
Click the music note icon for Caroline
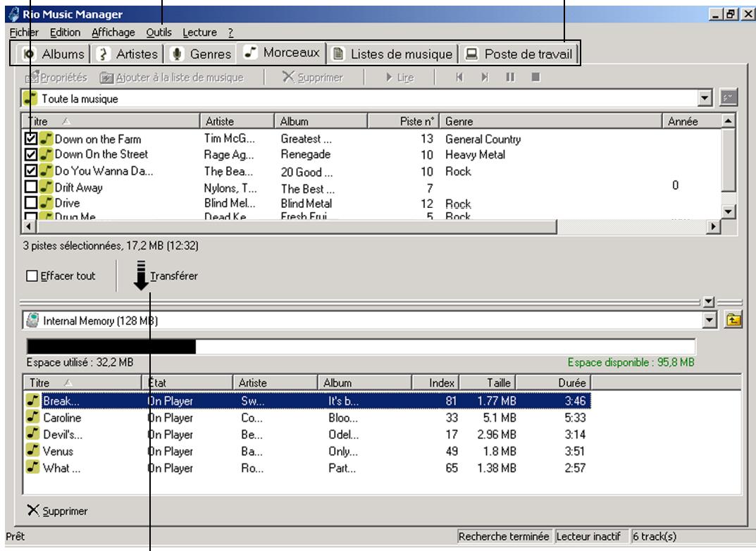coord(34,417)
